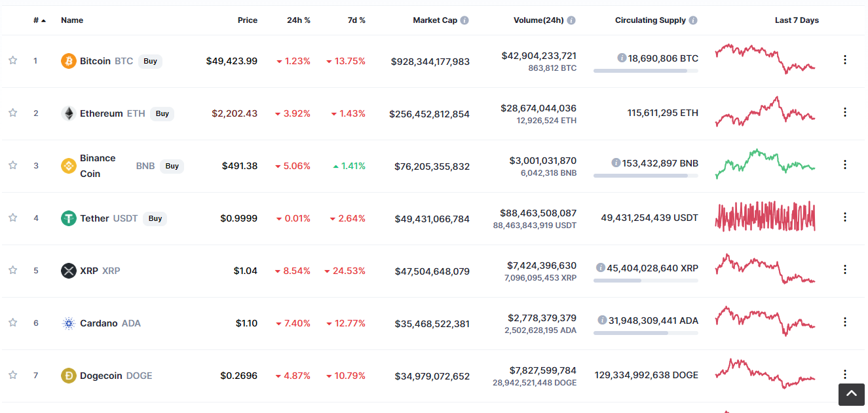Star Dogecoin for the watchlist
The width and height of the screenshot is (868, 413).
(12, 375)
